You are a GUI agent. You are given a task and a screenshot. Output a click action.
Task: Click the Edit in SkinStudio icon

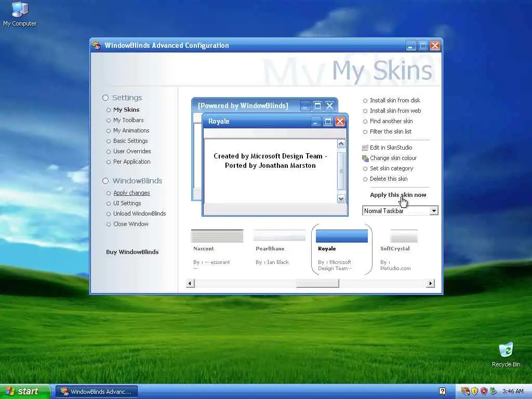(365, 148)
